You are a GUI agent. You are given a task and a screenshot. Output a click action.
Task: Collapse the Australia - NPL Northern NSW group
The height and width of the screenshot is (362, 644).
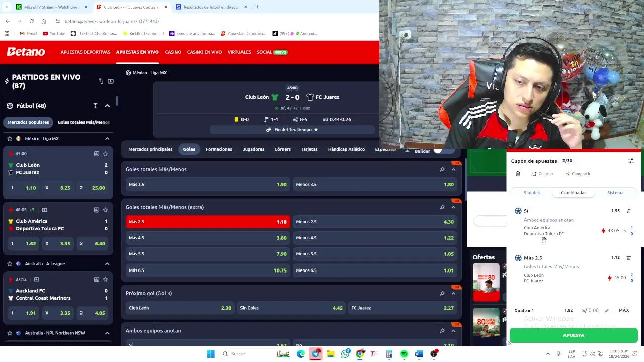(x=107, y=333)
